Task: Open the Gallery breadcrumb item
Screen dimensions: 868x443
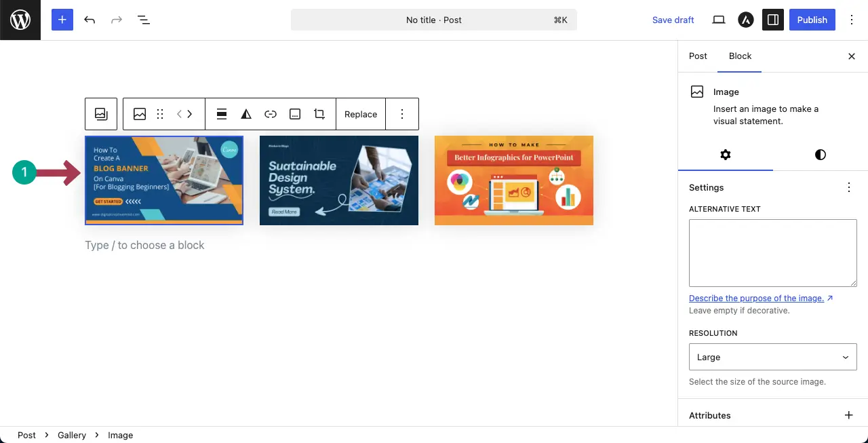Action: click(x=72, y=435)
